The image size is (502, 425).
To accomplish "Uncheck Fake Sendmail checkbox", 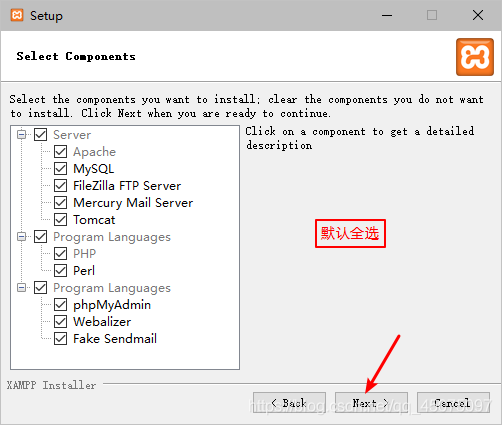I will point(60,339).
